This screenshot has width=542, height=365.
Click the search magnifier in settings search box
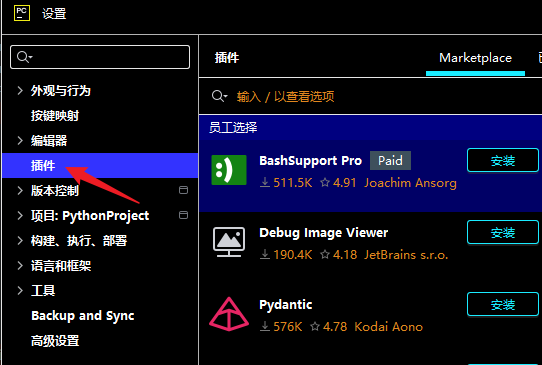[24, 57]
